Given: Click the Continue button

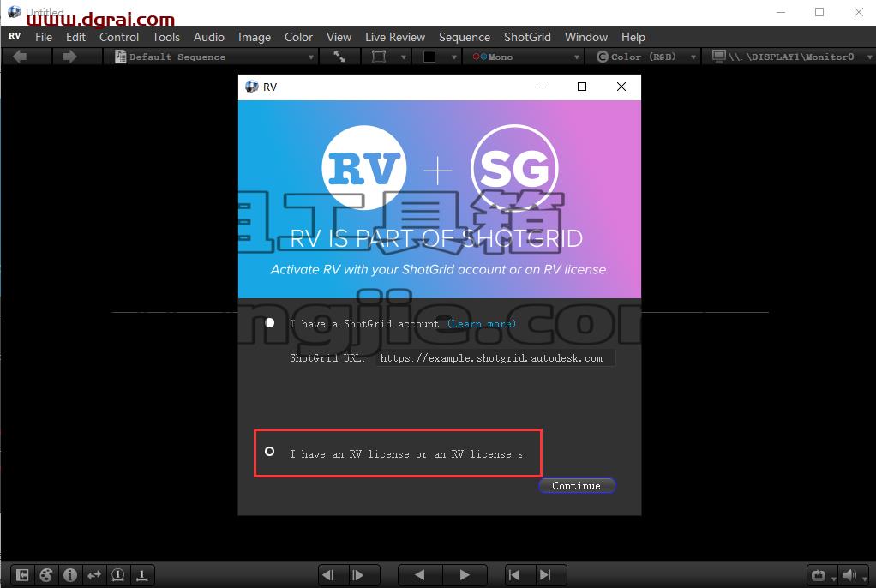Looking at the screenshot, I should click(x=577, y=486).
